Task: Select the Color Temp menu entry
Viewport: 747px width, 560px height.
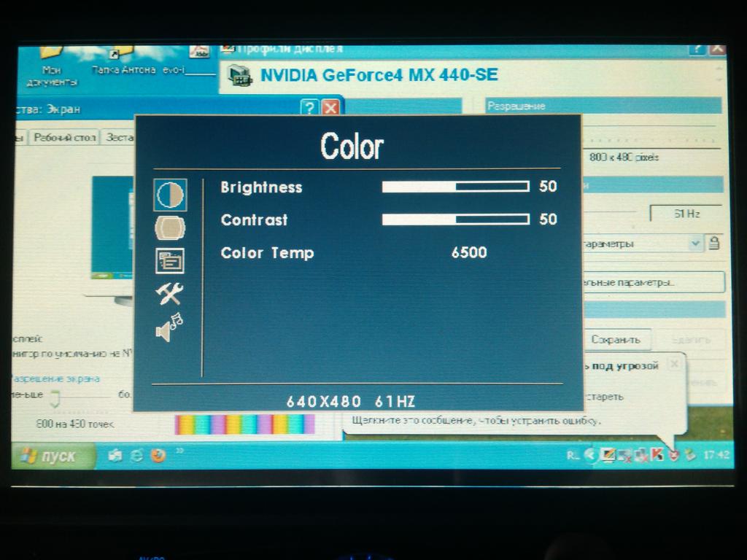Action: pyautogui.click(x=267, y=253)
